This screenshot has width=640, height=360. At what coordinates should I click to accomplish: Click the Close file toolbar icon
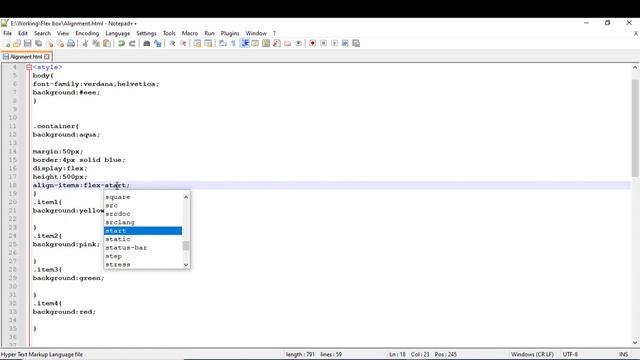pyautogui.click(x=49, y=43)
